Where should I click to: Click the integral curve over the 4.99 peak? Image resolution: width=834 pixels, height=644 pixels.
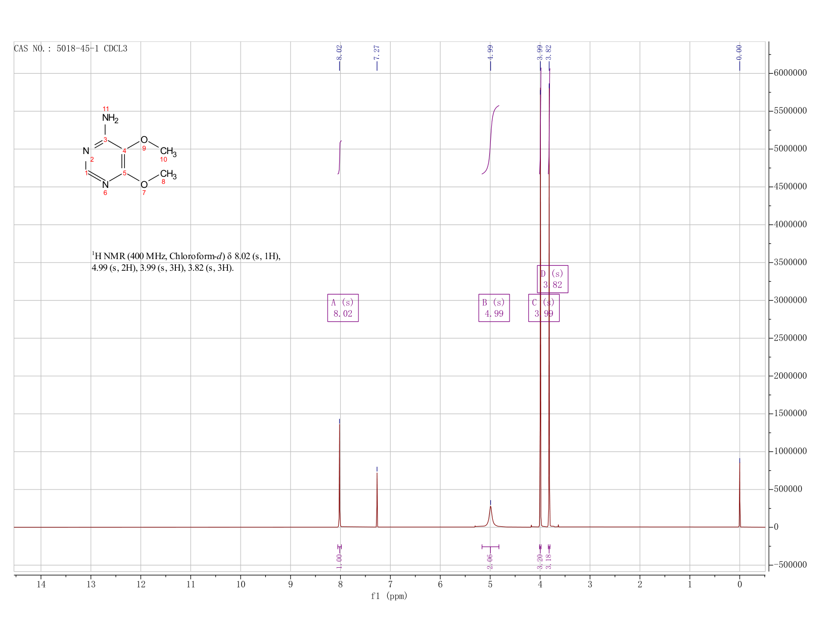point(490,139)
